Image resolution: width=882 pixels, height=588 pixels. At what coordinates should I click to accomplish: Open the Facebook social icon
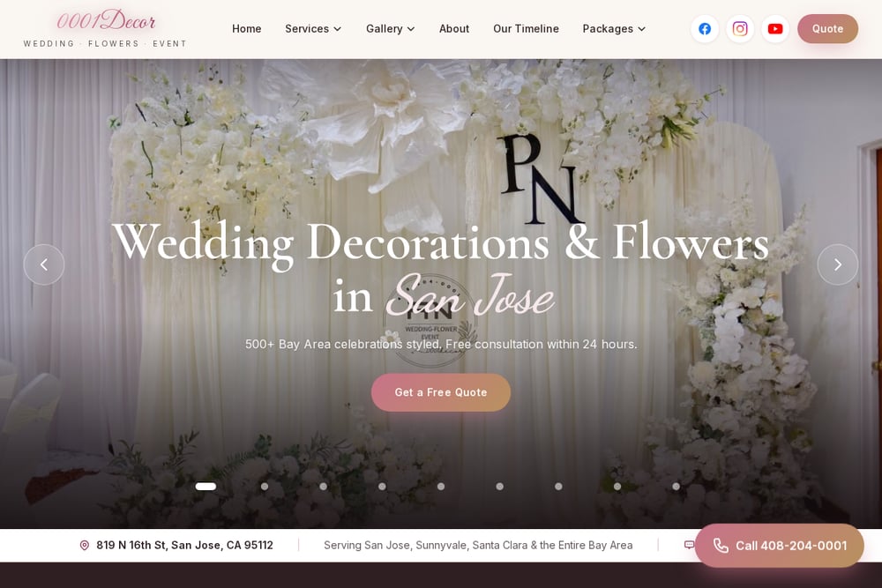tap(704, 29)
